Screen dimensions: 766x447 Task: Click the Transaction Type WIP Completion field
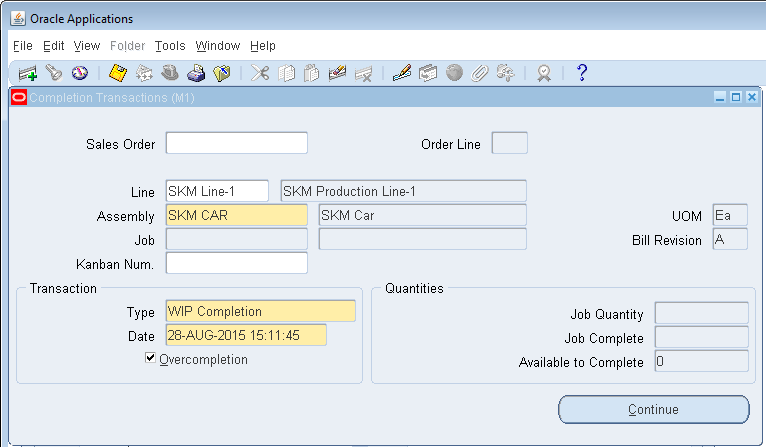pyautogui.click(x=260, y=311)
